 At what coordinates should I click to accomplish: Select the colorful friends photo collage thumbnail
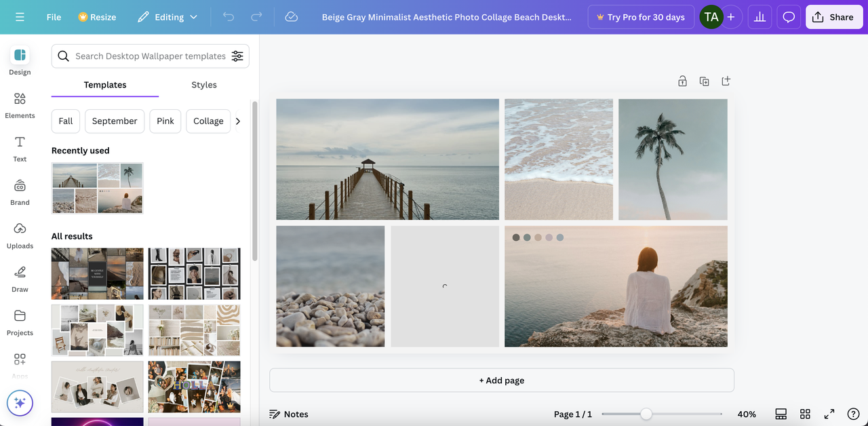click(195, 387)
